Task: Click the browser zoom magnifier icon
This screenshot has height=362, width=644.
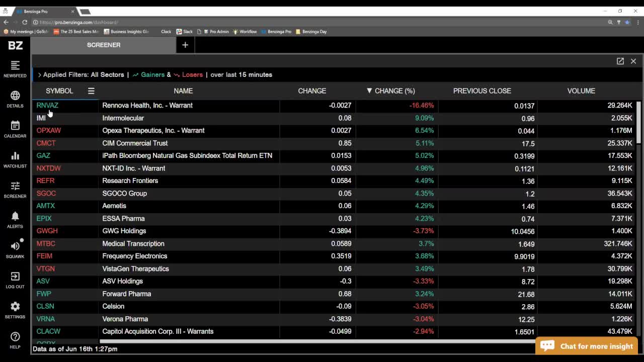Action: click(610, 22)
